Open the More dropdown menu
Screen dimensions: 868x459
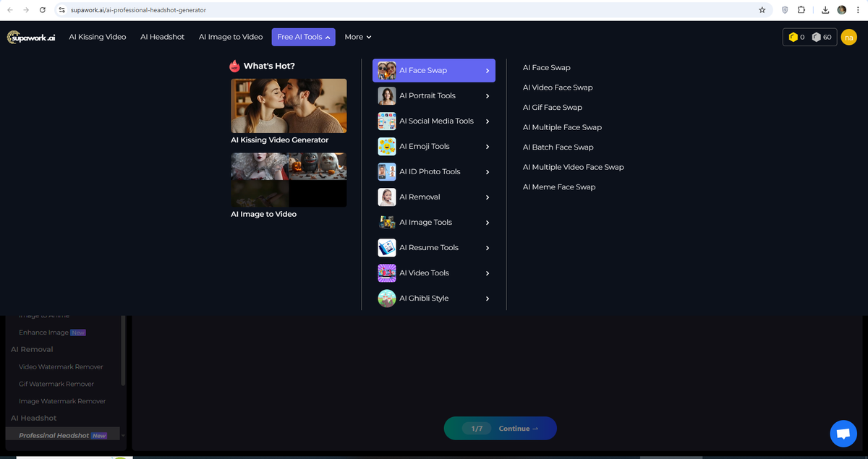pos(358,37)
